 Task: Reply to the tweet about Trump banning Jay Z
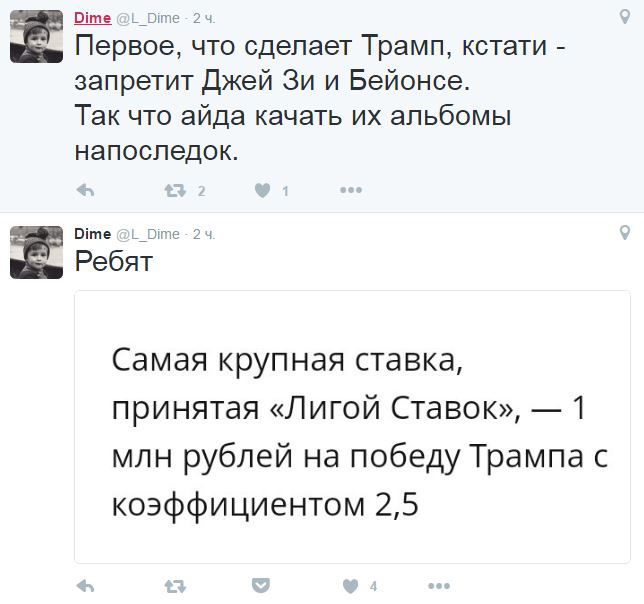pyautogui.click(x=85, y=191)
